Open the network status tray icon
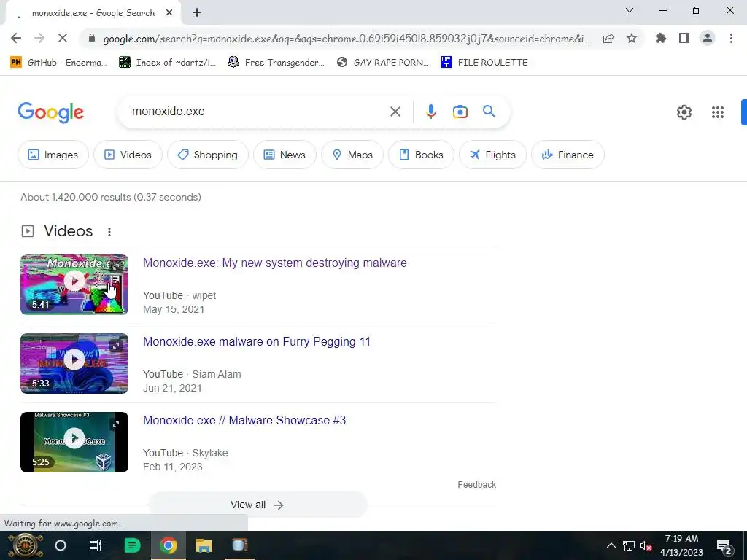 629,545
